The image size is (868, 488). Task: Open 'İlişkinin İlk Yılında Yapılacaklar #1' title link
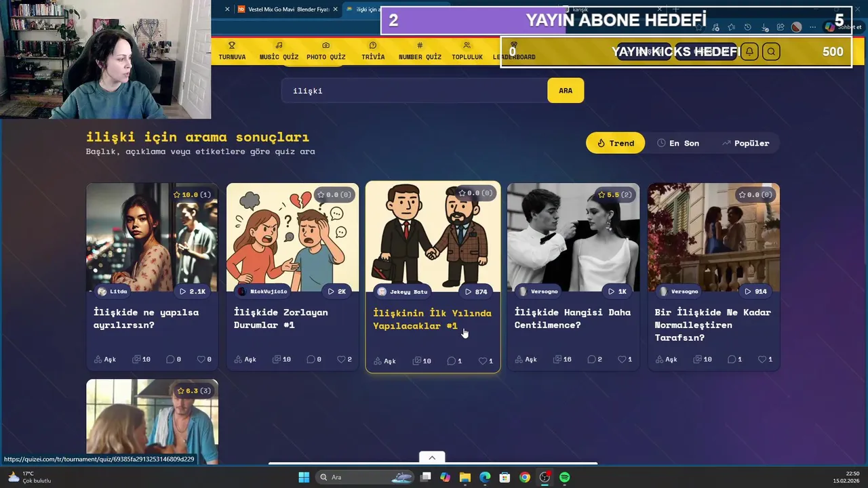[432, 319]
